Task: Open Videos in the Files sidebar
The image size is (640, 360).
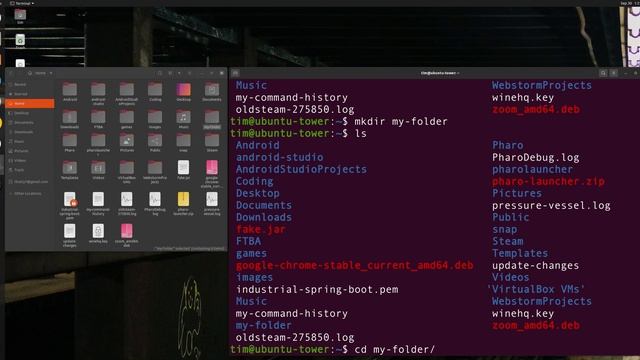Action: (x=30, y=160)
